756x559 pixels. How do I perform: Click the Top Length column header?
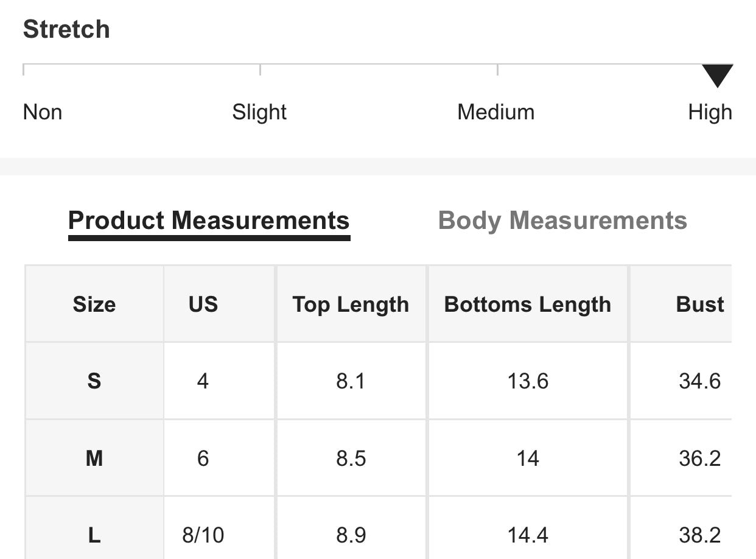click(x=351, y=304)
